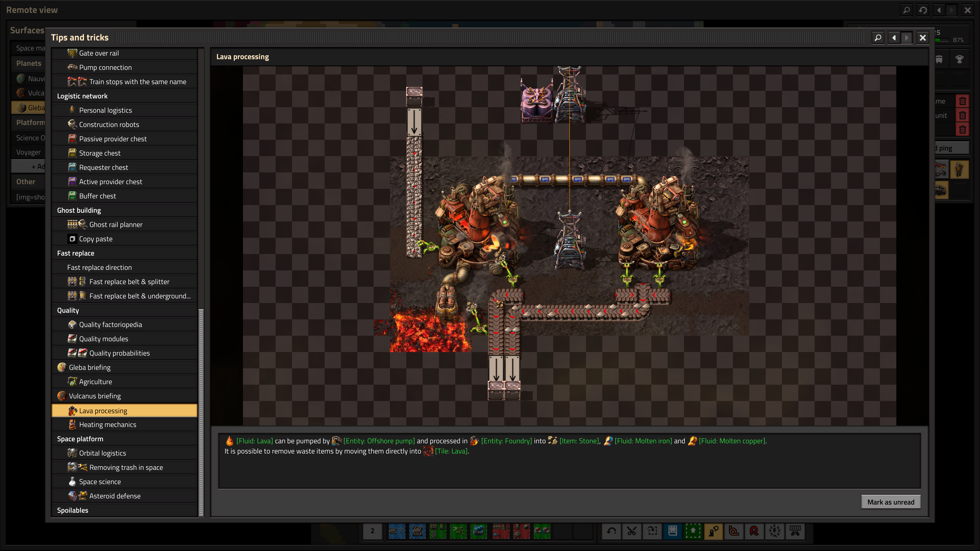
Task: Click the back arrow in Remote view header
Action: point(939,10)
